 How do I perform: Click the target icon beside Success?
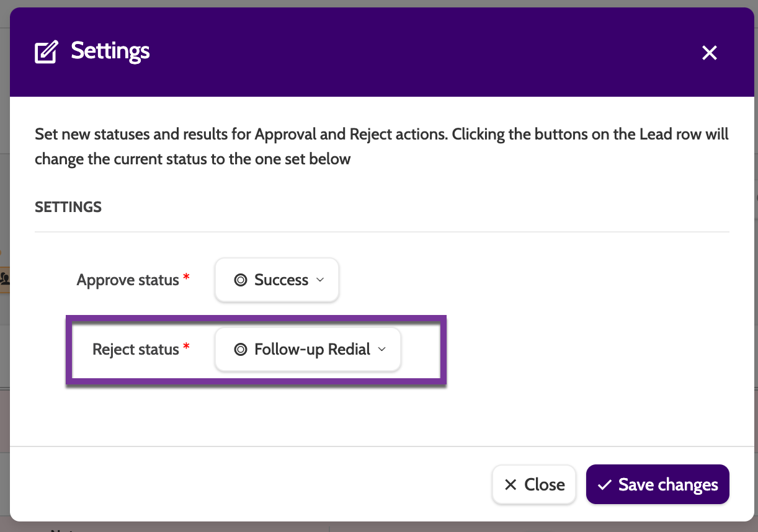click(x=241, y=280)
